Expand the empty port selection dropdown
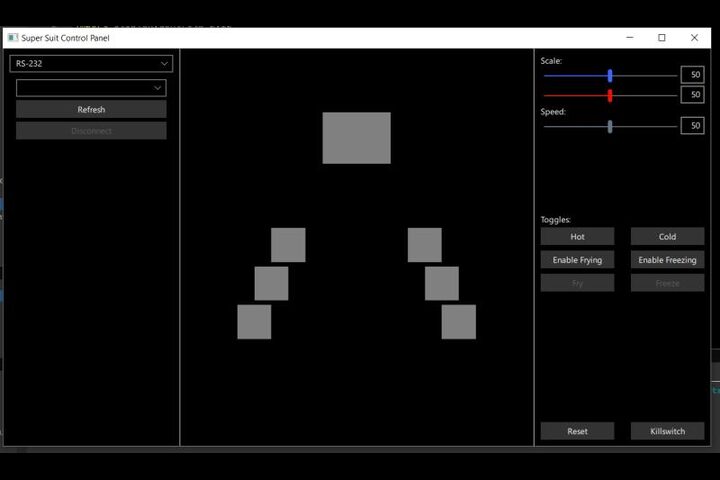Image resolution: width=720 pixels, height=480 pixels. pyautogui.click(x=91, y=88)
